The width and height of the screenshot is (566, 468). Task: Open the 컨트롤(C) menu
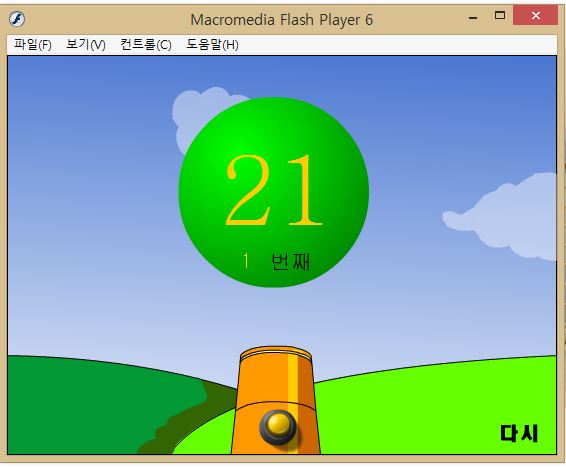click(x=146, y=45)
